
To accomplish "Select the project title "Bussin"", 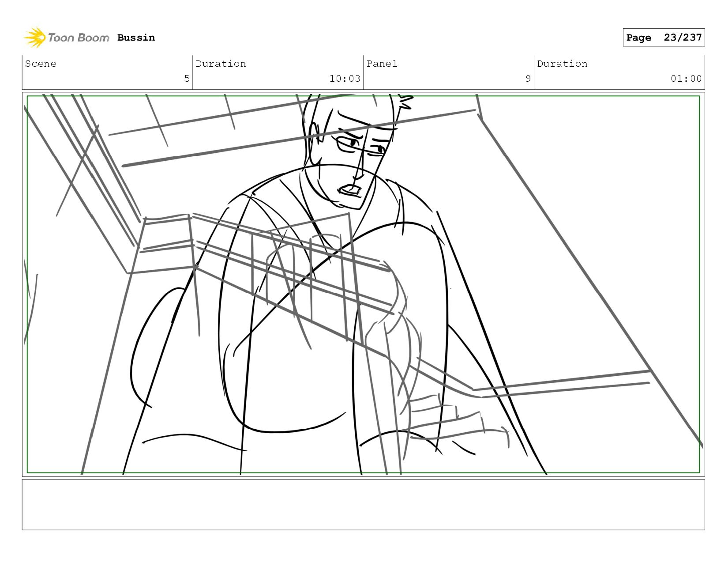I will (136, 38).
